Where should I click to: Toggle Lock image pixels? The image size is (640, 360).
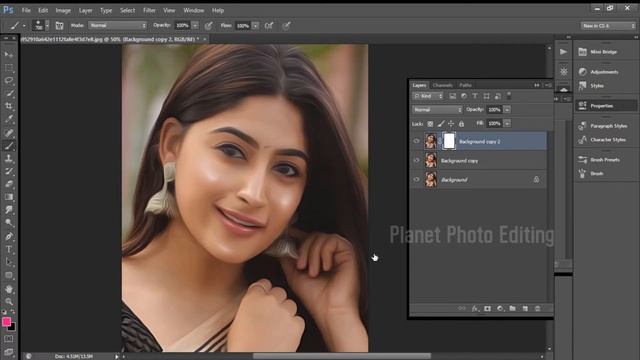coord(441,124)
